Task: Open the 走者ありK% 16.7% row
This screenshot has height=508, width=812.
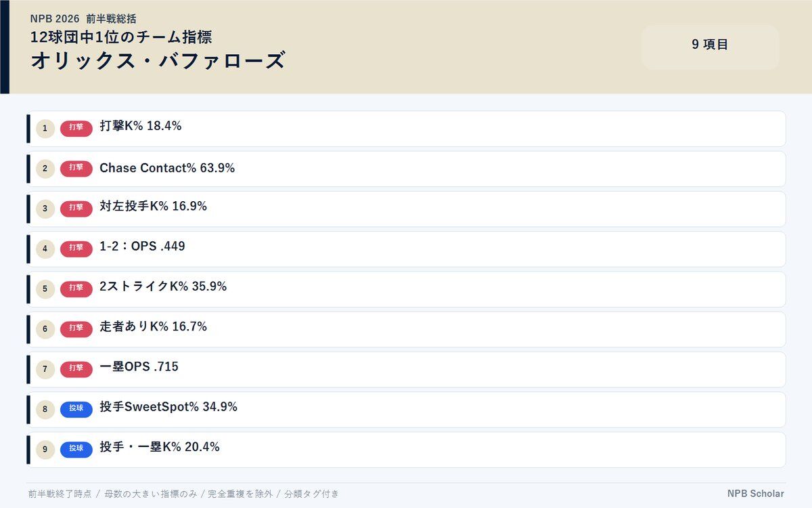Action: click(x=406, y=329)
